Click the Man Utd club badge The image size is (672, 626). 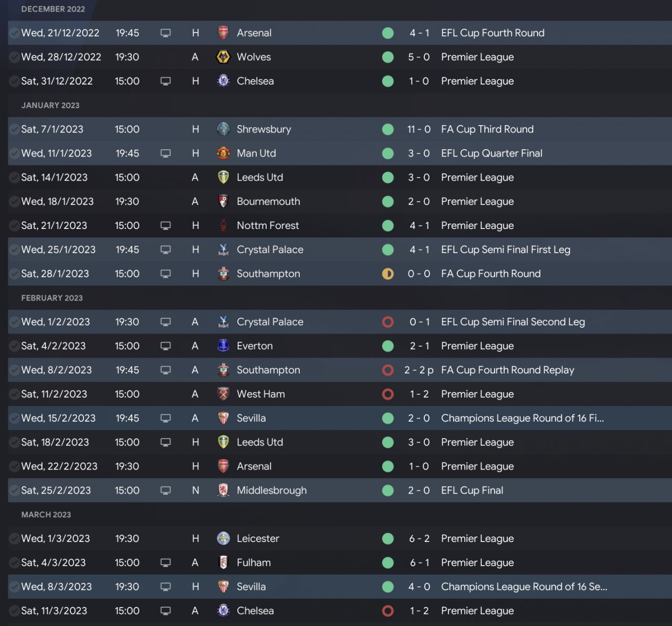(x=223, y=153)
